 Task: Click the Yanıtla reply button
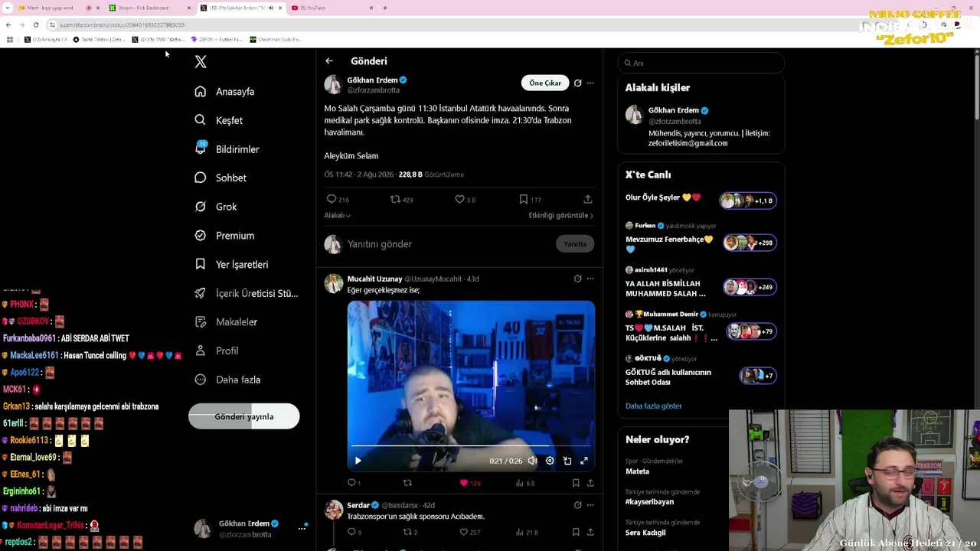575,244
